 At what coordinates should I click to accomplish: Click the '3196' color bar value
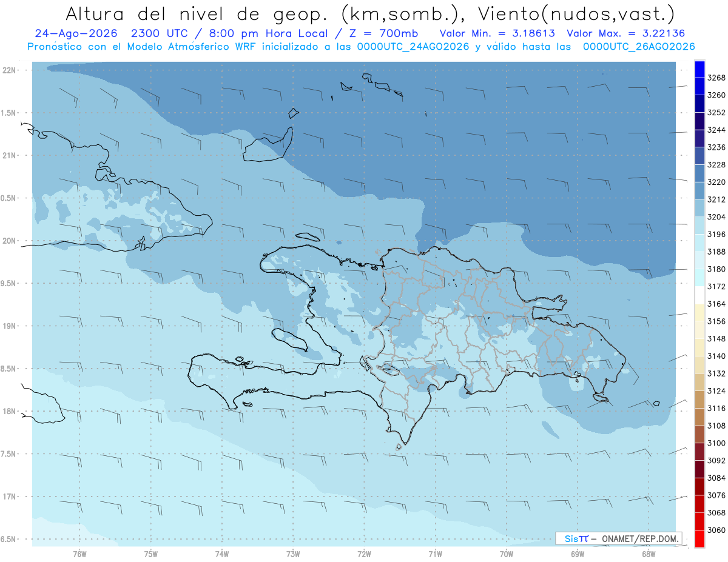point(716,234)
